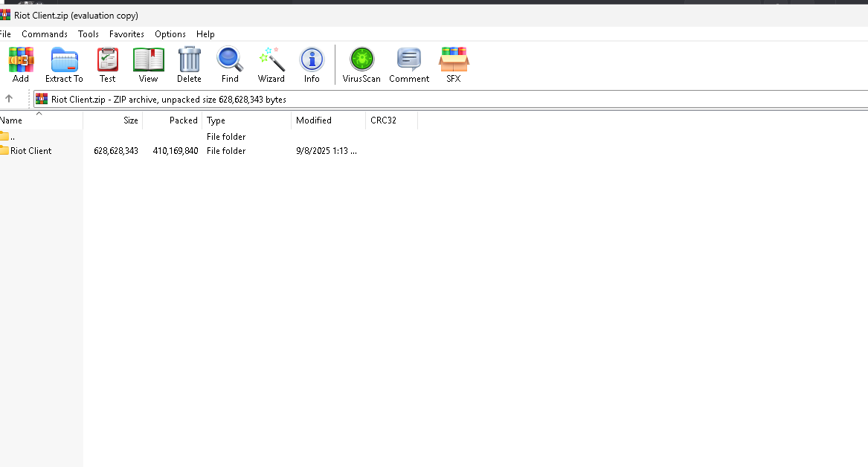Click size value 628,628,343 in row
Viewport: 868px width, 467px height.
[x=116, y=150]
